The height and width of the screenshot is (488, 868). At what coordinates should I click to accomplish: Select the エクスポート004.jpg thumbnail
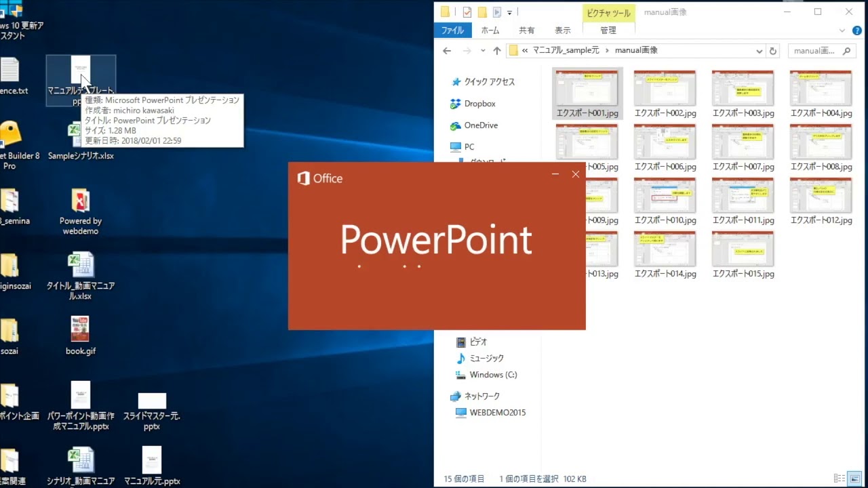pyautogui.click(x=821, y=94)
